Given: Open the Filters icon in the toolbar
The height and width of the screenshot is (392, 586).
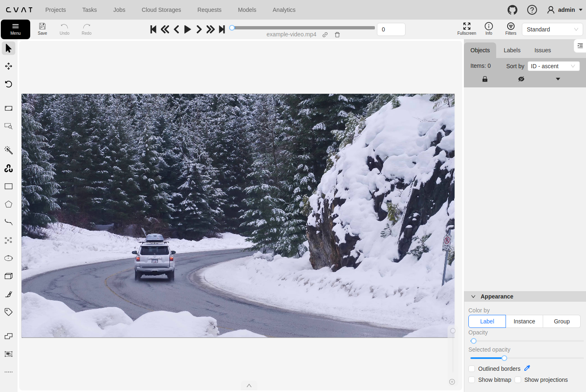Looking at the screenshot, I should pyautogui.click(x=510, y=29).
